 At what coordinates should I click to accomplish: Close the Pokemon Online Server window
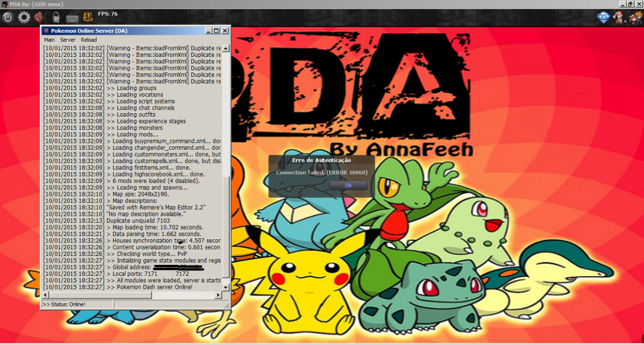(x=225, y=31)
